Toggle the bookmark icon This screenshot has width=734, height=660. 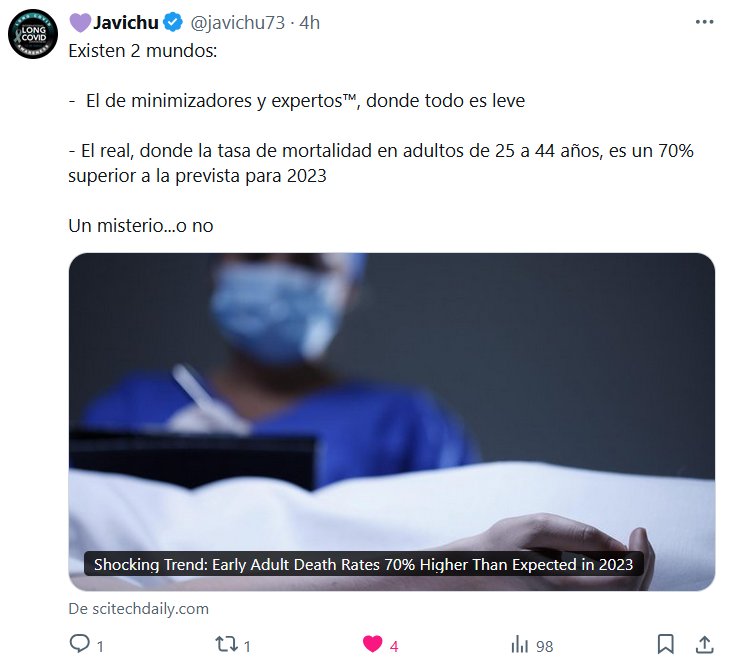665,644
